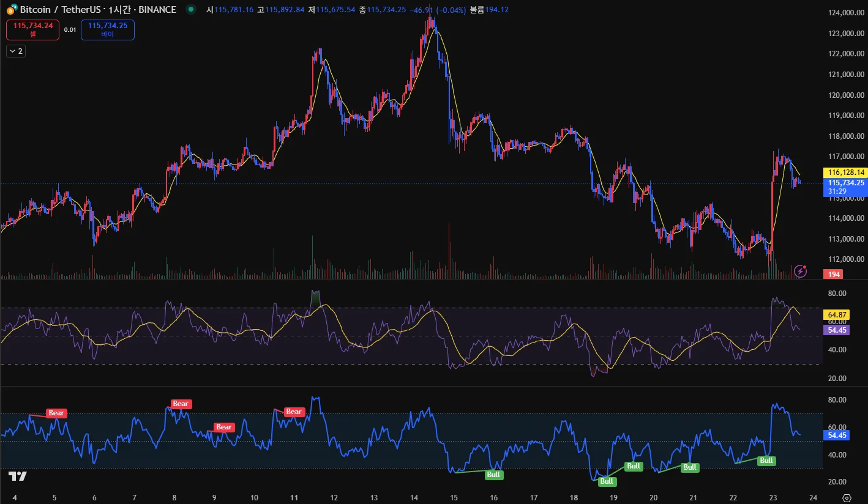The image size is (868, 504).
Task: Click the change value −46.91 (−0.04%)
Action: click(438, 10)
